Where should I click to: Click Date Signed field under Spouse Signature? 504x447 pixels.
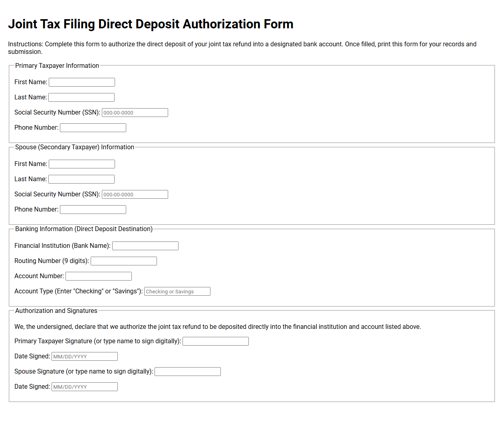(85, 387)
